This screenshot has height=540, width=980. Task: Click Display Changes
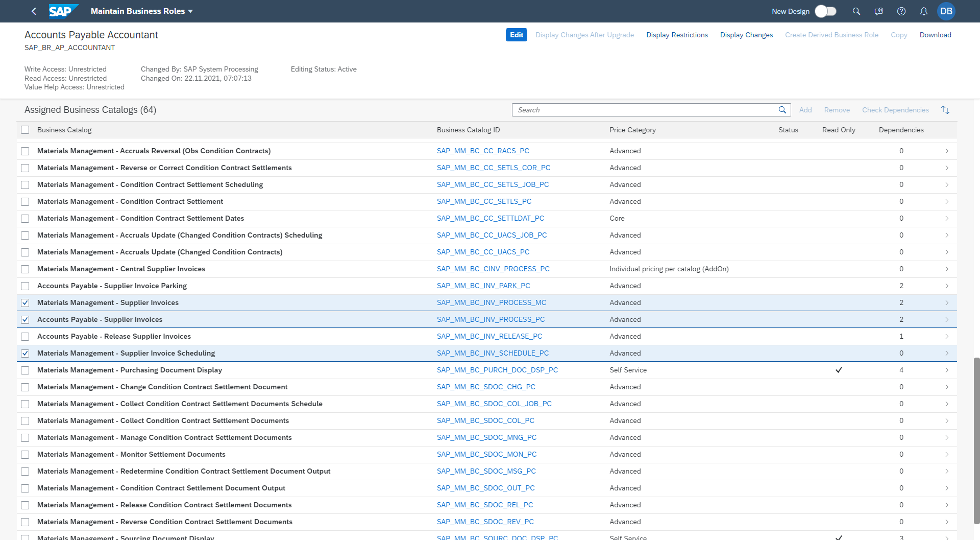[x=746, y=35]
